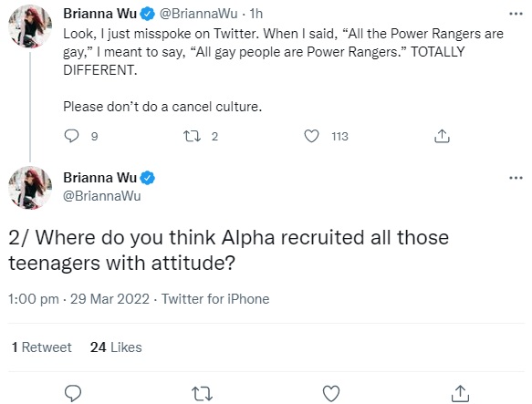Open Brianna Wu name link in first tweet

[99, 14]
